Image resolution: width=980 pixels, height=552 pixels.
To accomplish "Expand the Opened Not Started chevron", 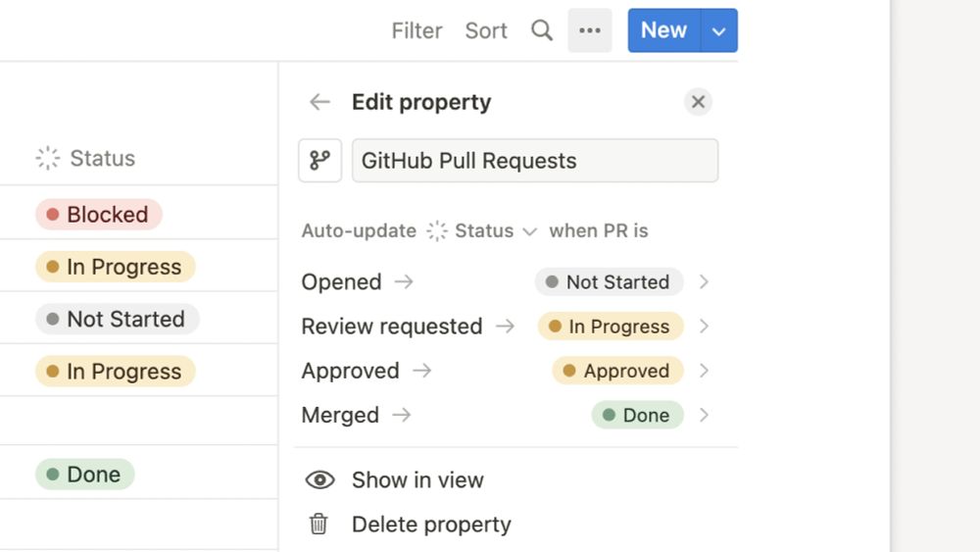I will 705,282.
